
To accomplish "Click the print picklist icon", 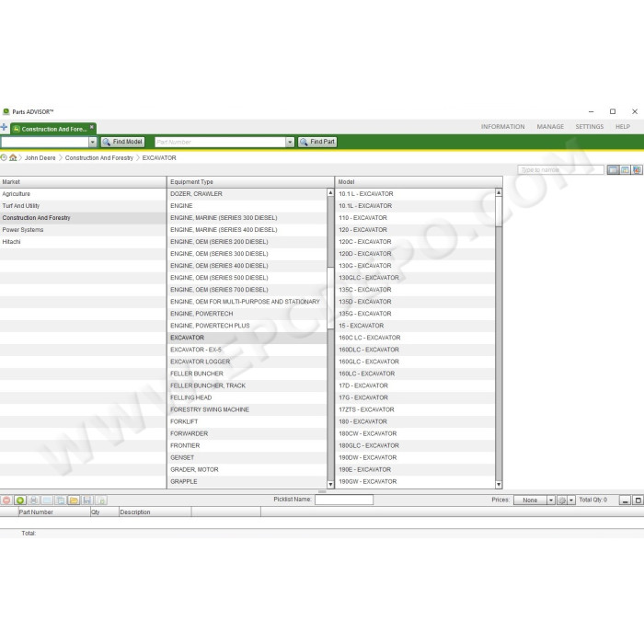I will (34, 500).
